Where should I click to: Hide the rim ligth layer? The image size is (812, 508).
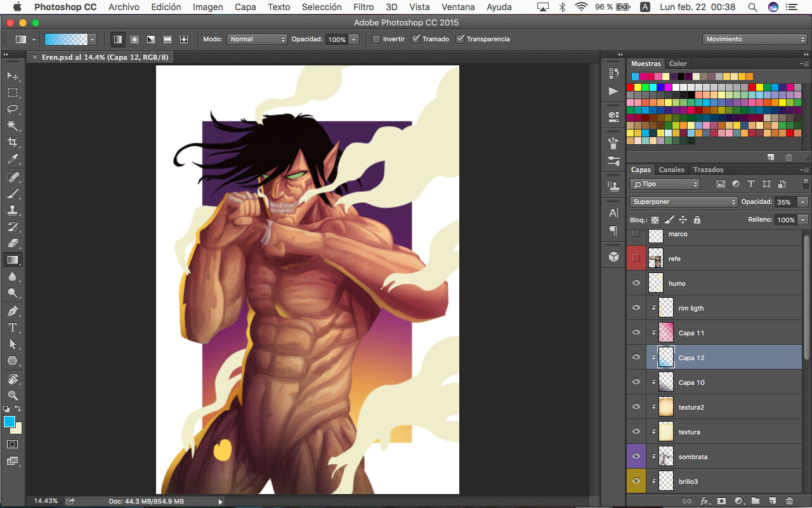pos(636,308)
